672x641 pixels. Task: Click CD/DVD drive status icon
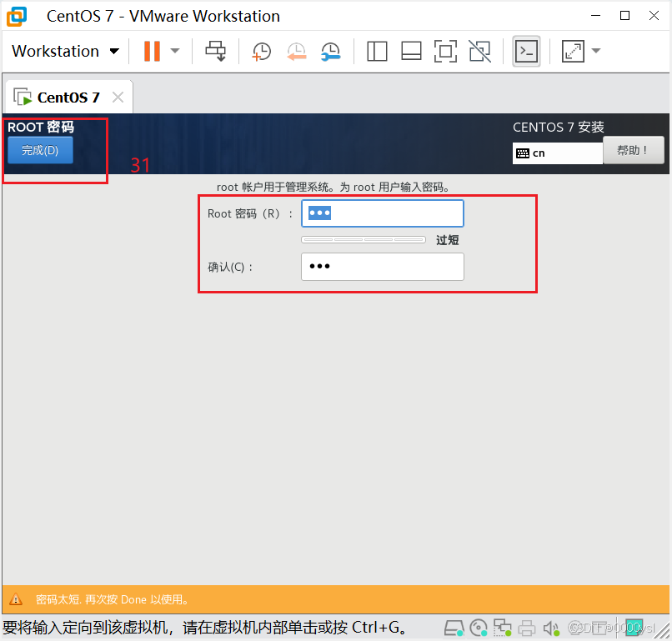click(479, 628)
